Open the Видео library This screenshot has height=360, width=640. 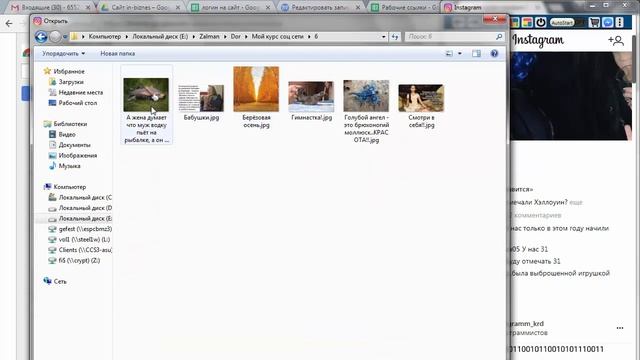[62, 134]
